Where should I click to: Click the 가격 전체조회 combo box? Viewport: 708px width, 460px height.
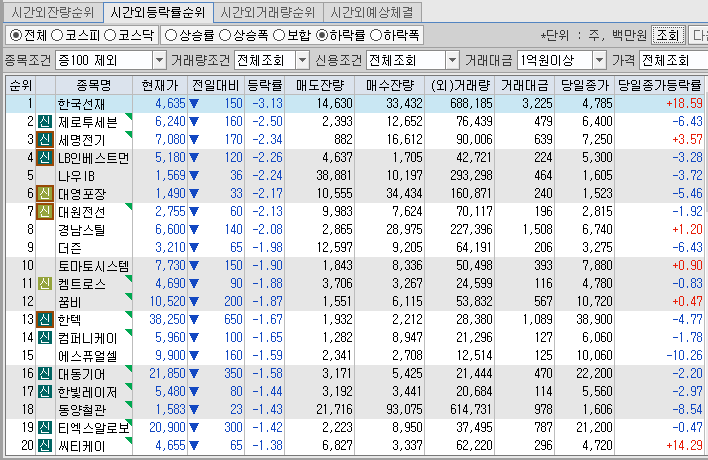(674, 60)
